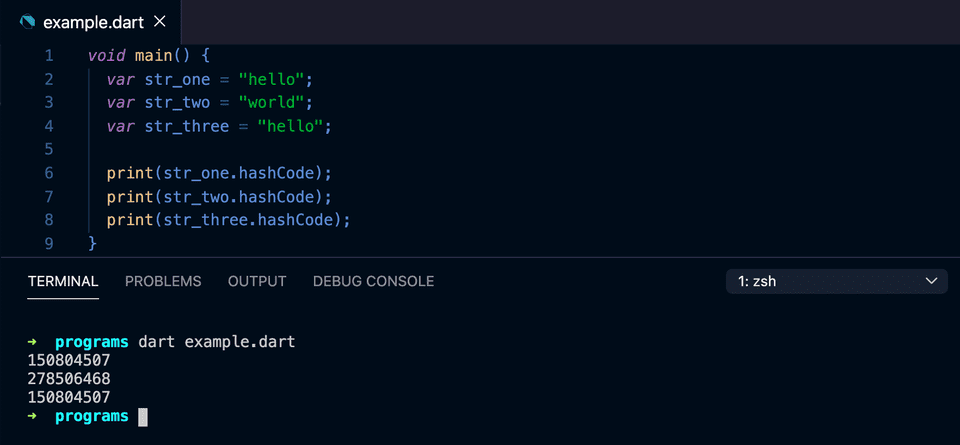Open the DEBUG CONSOLE tab
Screen dimensions: 960x445
click(373, 281)
